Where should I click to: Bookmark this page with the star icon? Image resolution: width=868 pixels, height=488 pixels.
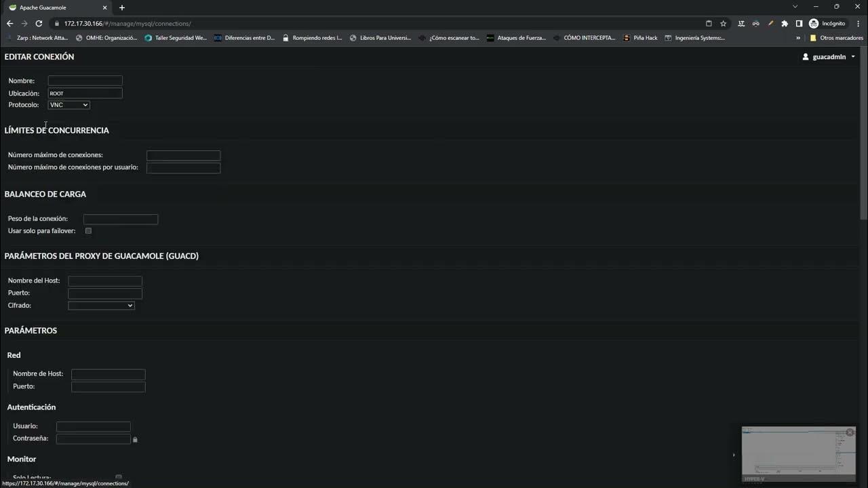coord(723,23)
